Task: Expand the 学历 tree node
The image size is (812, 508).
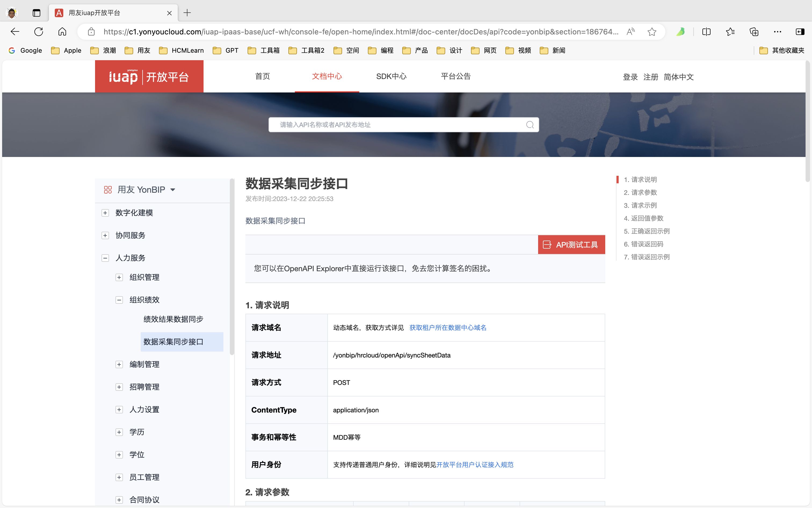Action: click(x=119, y=432)
